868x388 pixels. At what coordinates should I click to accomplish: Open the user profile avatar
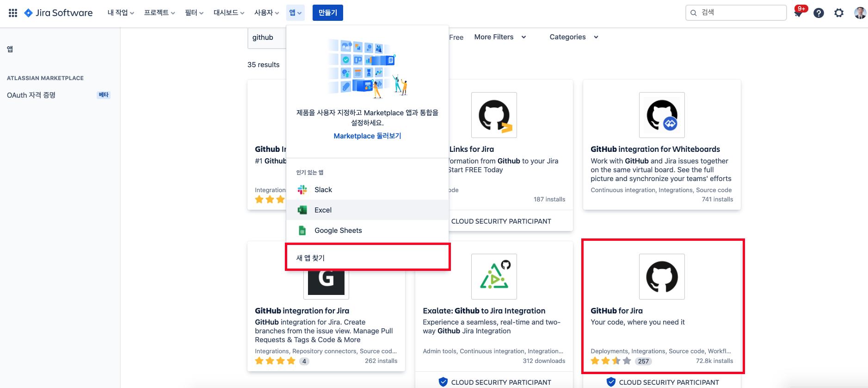click(x=860, y=13)
